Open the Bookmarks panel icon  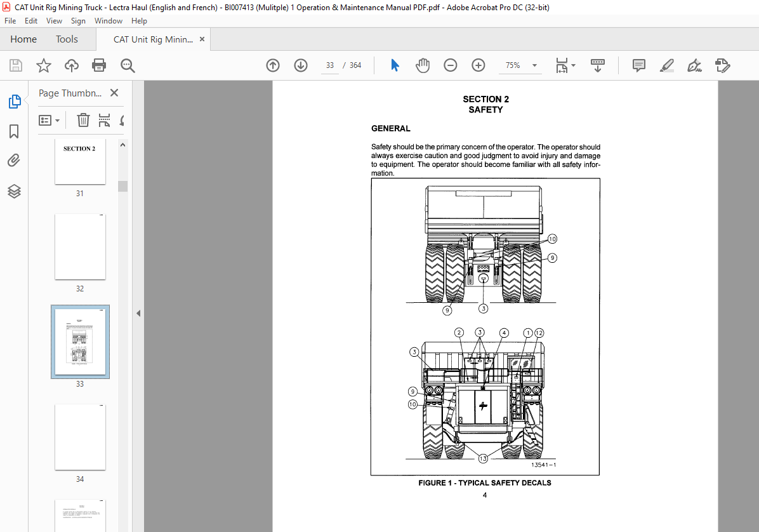click(x=14, y=131)
